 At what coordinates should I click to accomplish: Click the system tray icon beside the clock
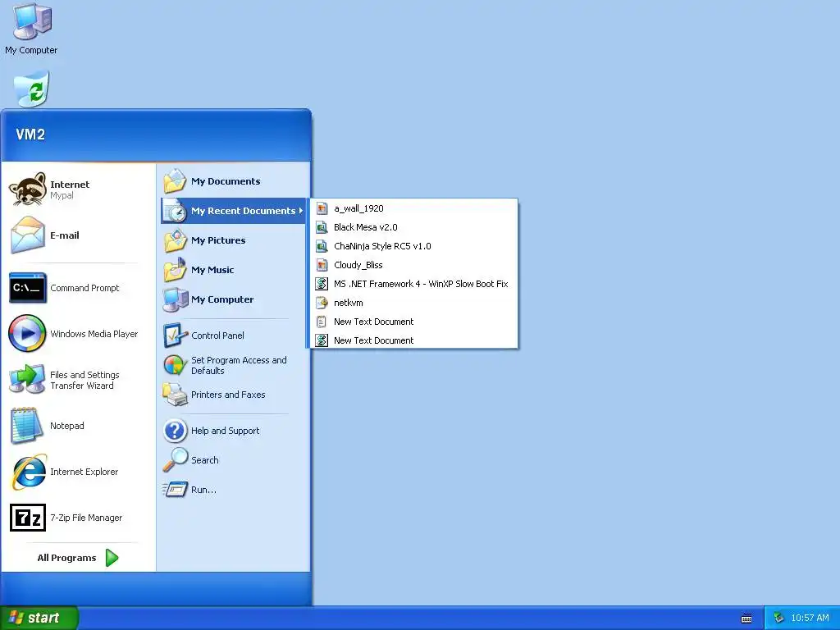[x=779, y=618]
